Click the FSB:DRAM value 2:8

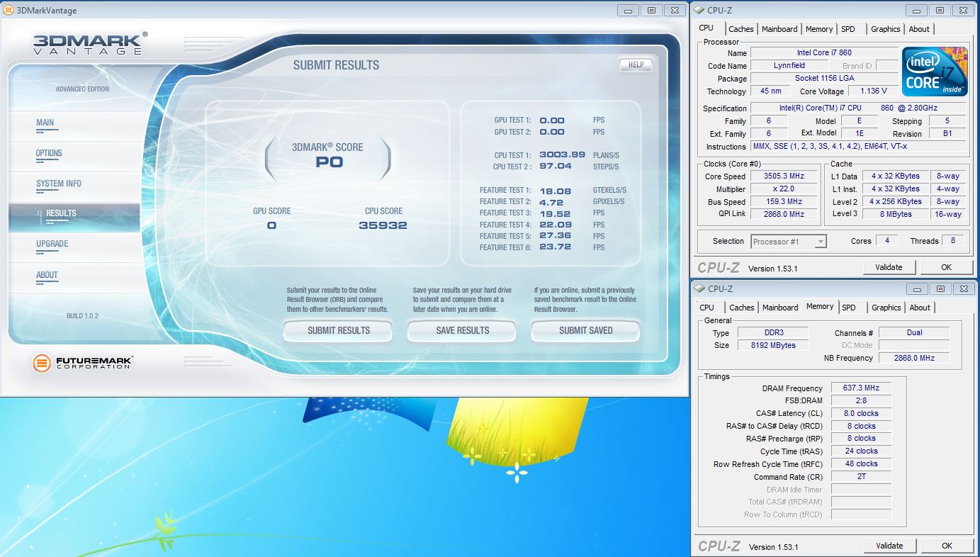(x=861, y=400)
